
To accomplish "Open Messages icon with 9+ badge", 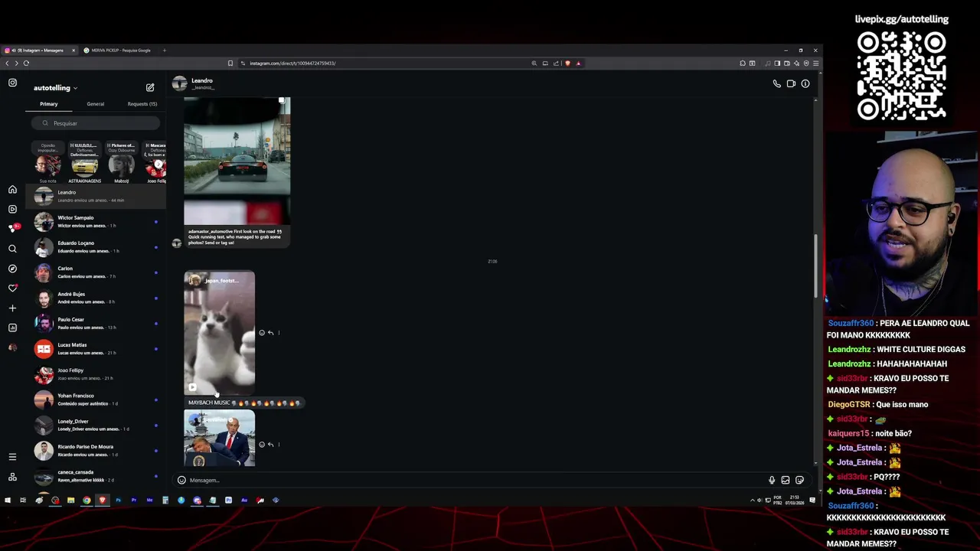I will tap(12, 228).
